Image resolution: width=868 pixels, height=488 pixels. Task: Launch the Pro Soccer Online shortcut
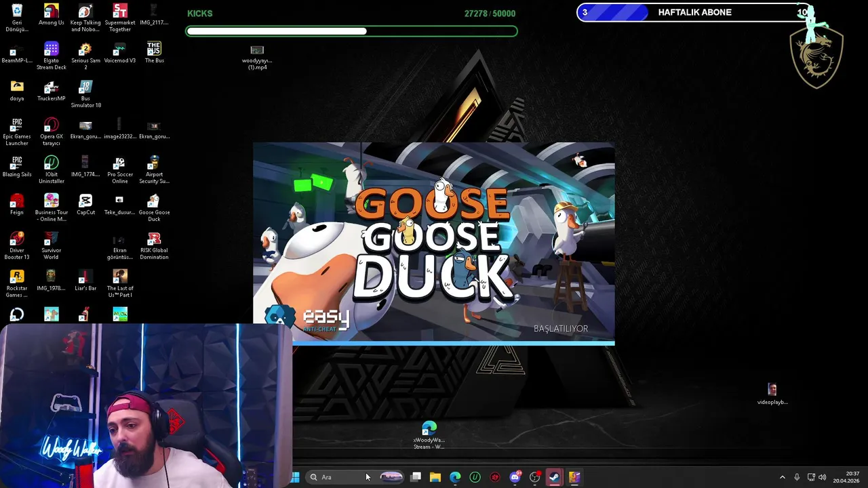coord(120,169)
